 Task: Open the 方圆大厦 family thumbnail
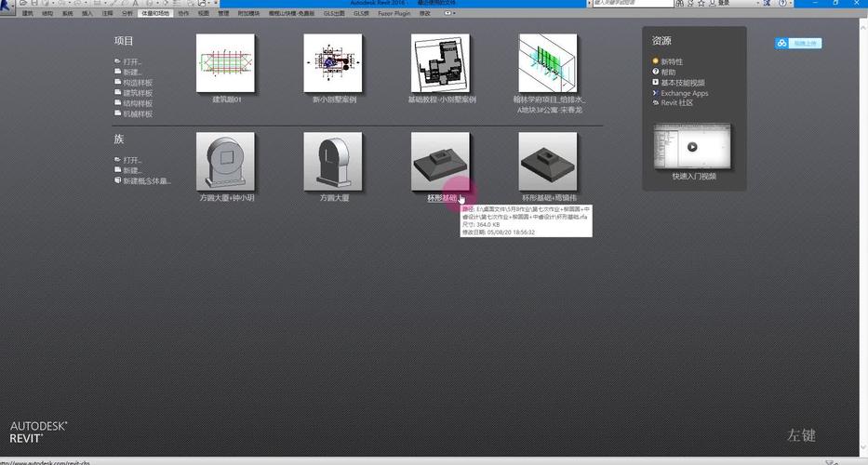click(333, 161)
